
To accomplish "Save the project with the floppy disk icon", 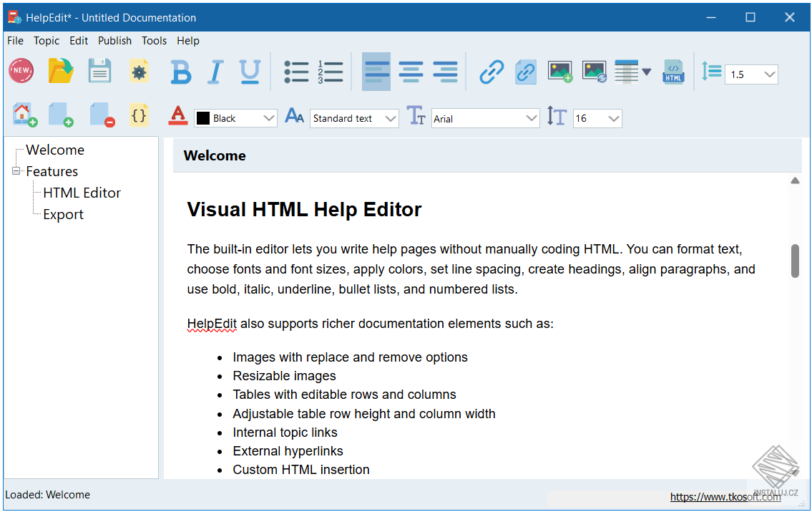I will click(x=99, y=71).
